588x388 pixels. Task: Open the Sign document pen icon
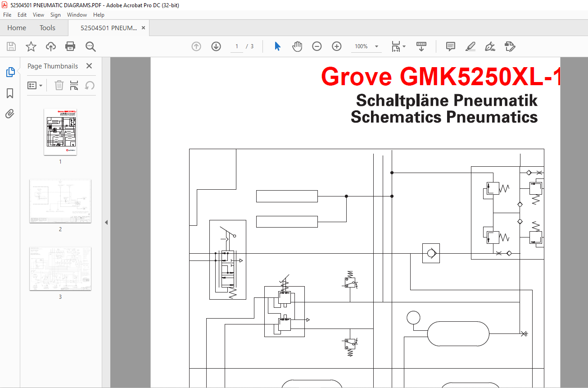[490, 46]
